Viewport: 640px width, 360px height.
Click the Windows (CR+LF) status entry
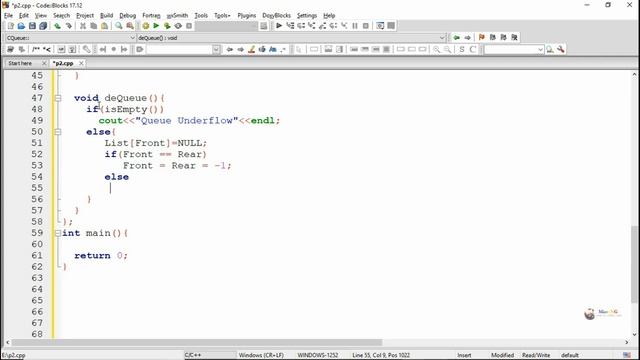click(261, 355)
